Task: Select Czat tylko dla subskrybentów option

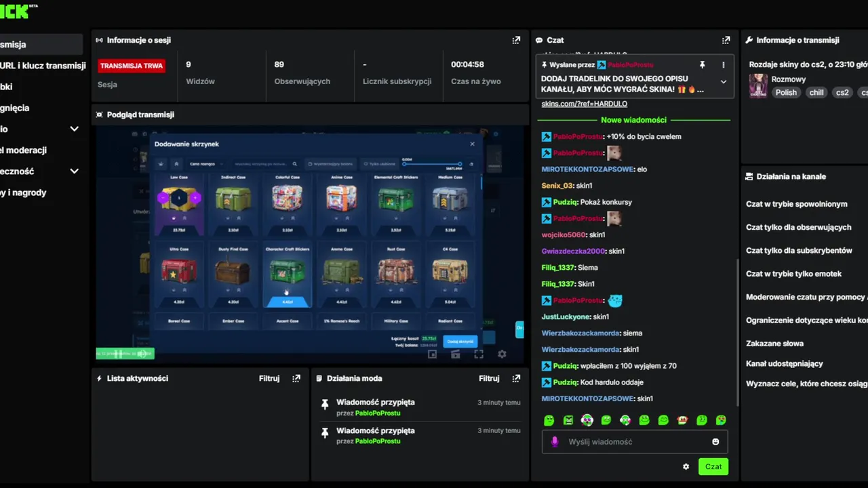Action: point(800,250)
